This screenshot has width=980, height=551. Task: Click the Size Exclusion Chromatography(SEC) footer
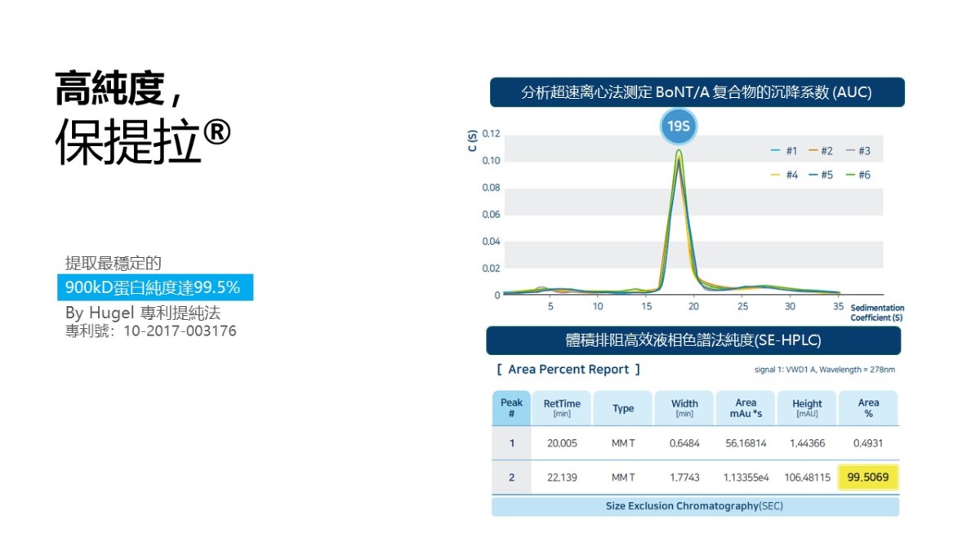(695, 506)
